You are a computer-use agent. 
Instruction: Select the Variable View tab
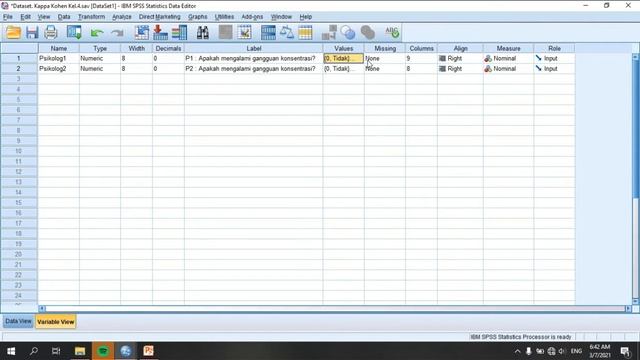click(x=56, y=322)
